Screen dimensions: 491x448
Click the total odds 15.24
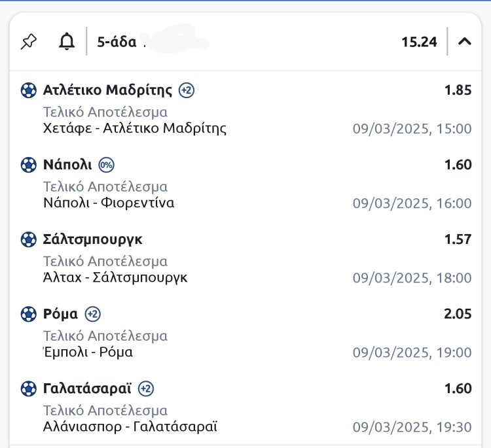[x=419, y=43]
